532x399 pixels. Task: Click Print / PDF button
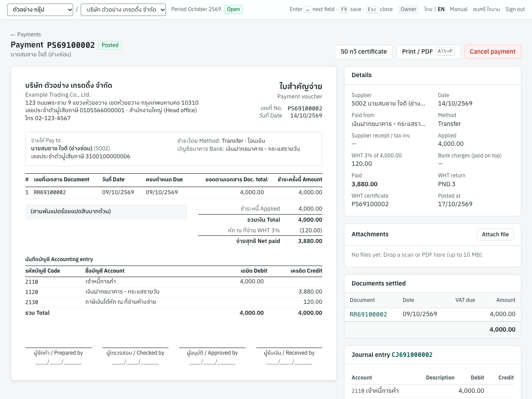[x=428, y=51]
